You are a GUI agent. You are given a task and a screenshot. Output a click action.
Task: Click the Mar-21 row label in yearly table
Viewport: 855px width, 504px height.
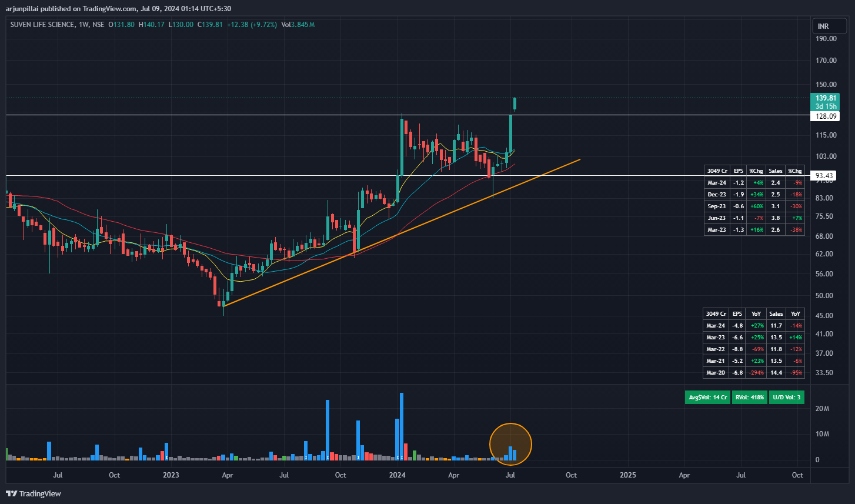(716, 361)
